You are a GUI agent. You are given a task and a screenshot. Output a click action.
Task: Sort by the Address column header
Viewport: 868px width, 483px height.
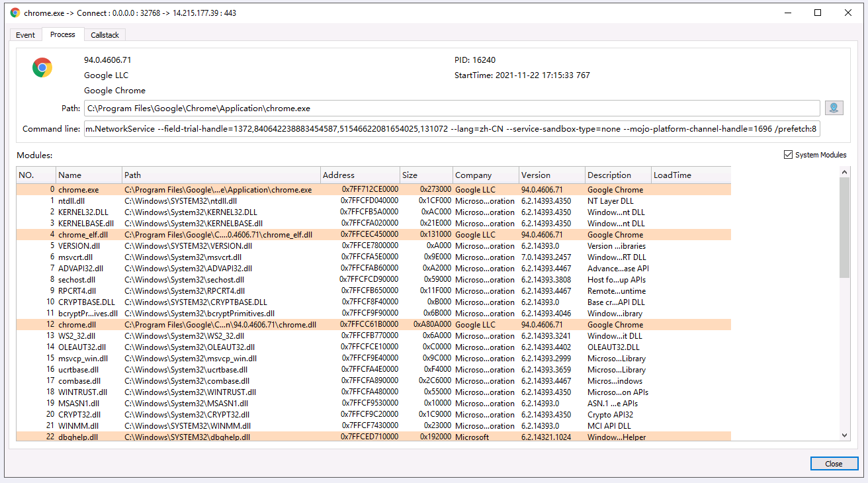pyautogui.click(x=361, y=175)
